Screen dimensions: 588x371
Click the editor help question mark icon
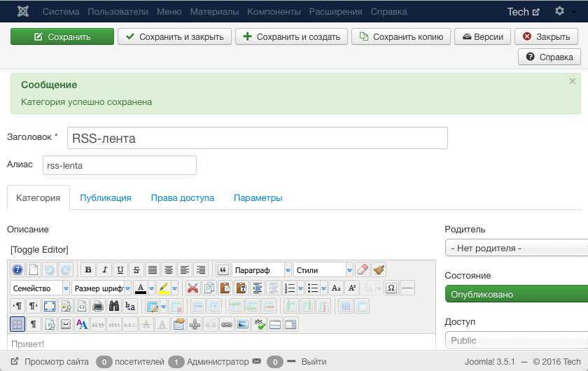click(17, 270)
